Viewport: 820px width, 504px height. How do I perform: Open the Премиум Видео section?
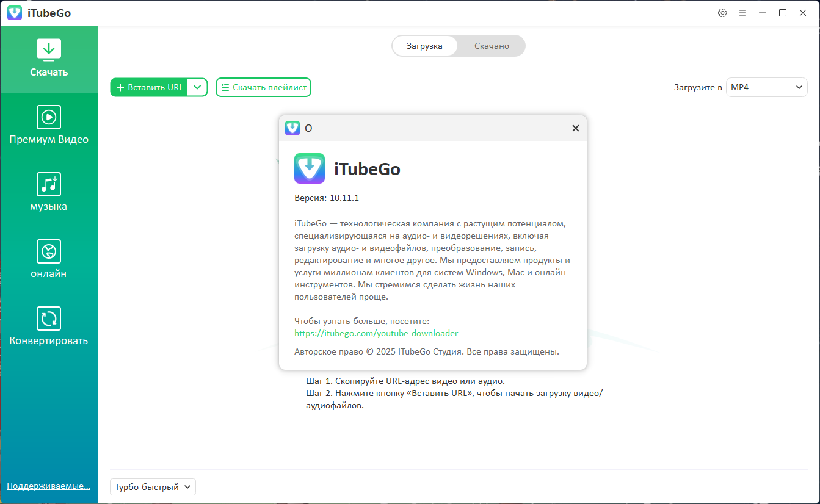click(x=49, y=117)
